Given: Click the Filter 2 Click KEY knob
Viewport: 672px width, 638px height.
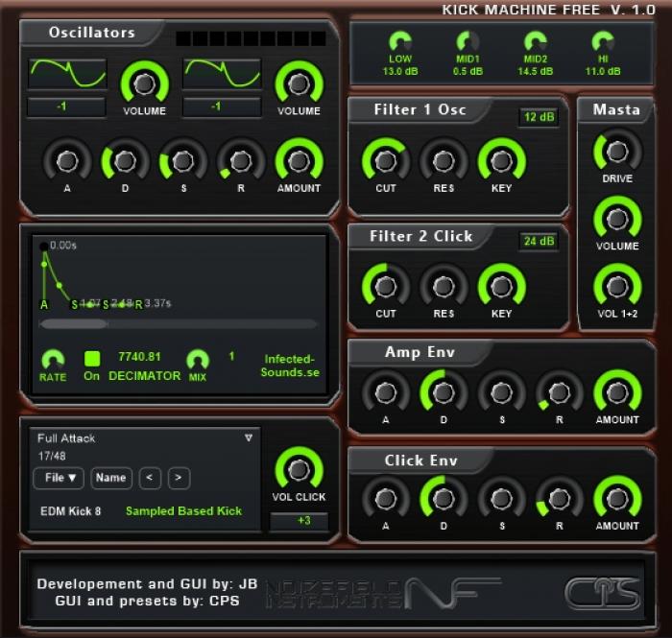Looking at the screenshot, I should (501, 285).
